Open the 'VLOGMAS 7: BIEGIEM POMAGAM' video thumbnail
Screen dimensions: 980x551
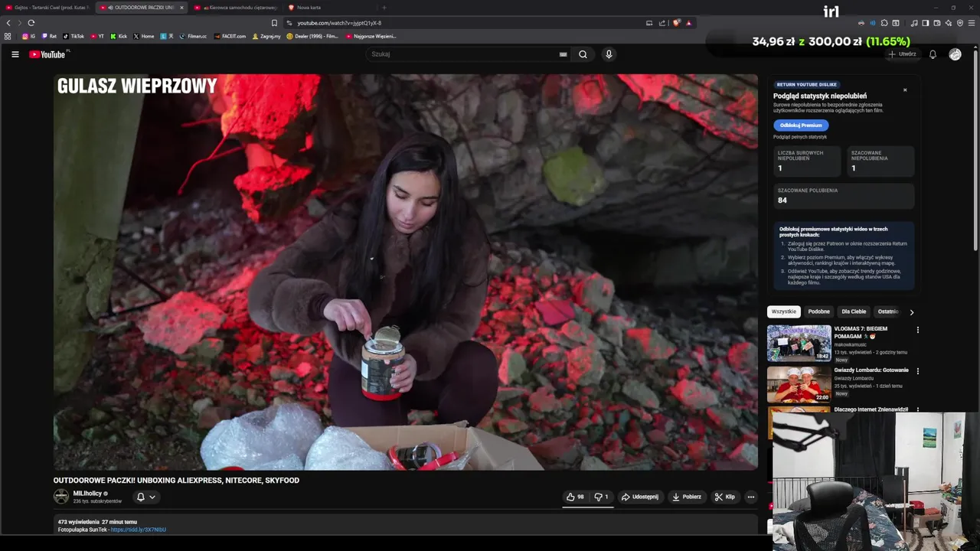799,343
